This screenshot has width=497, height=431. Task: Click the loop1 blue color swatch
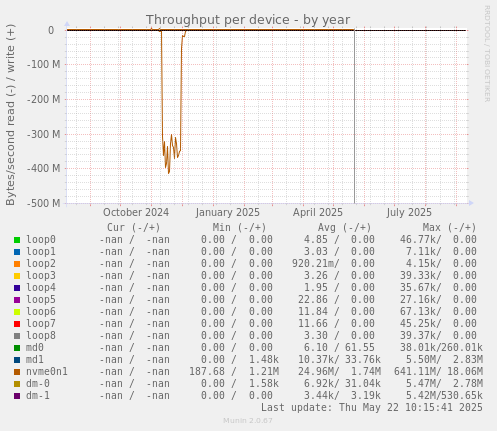point(17,252)
